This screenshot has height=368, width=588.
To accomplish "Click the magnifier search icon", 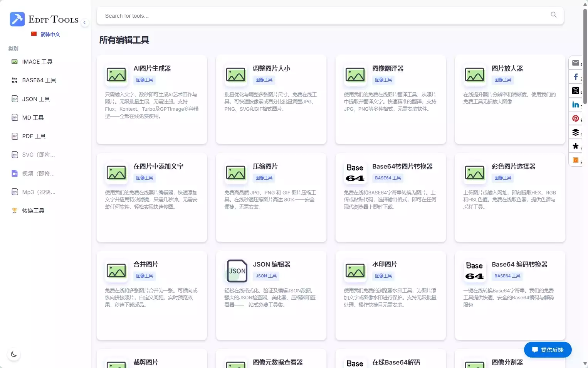I will click(x=554, y=15).
